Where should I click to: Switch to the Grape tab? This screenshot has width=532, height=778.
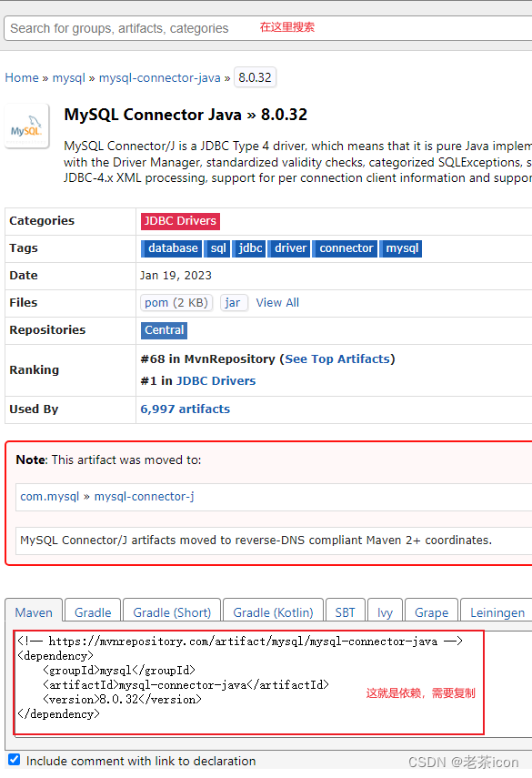[431, 612]
